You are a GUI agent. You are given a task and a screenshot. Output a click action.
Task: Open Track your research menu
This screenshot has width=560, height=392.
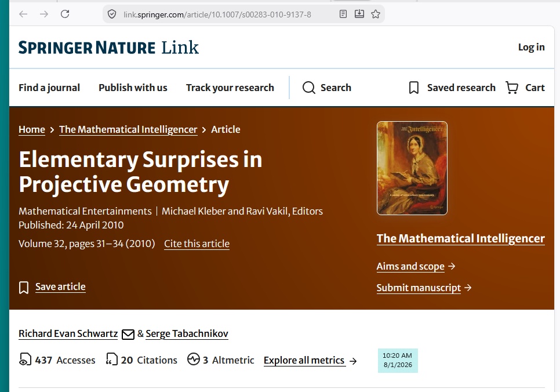point(230,88)
